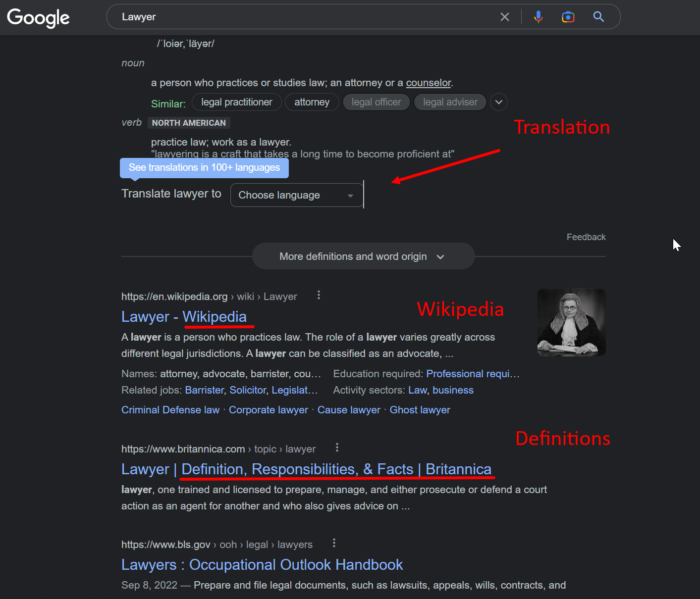700x599 pixels.
Task: Open the 'Professional requi…' education link
Action: point(473,374)
